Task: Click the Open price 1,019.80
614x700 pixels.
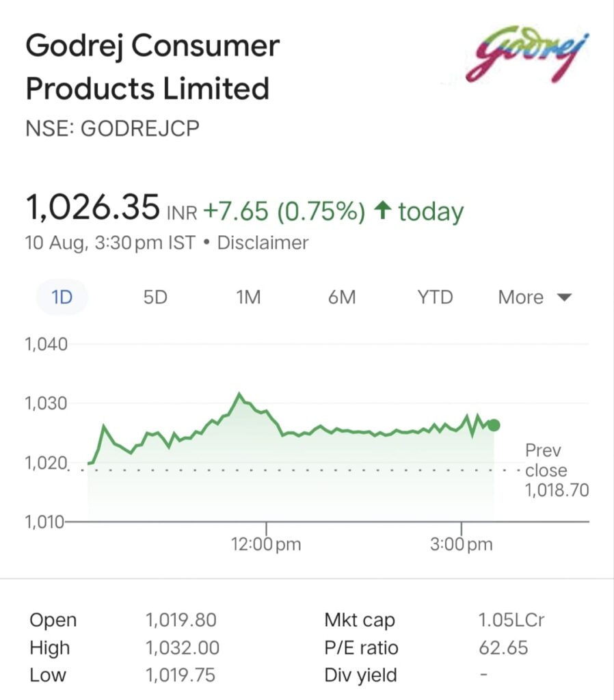Action: 181,620
